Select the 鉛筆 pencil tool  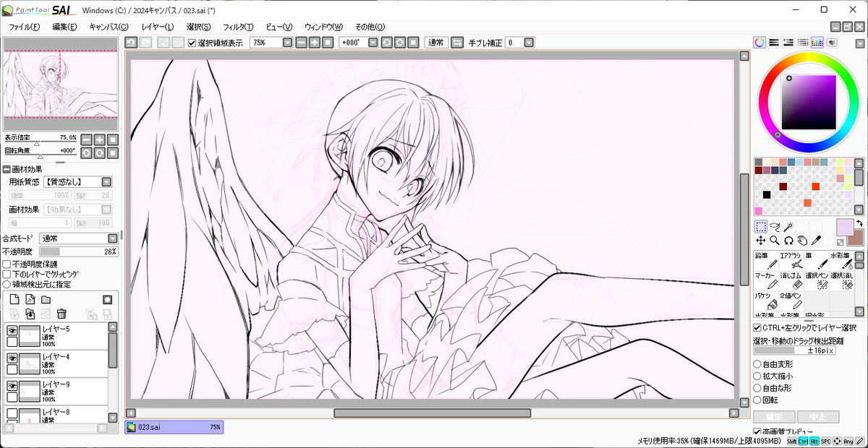point(766,262)
